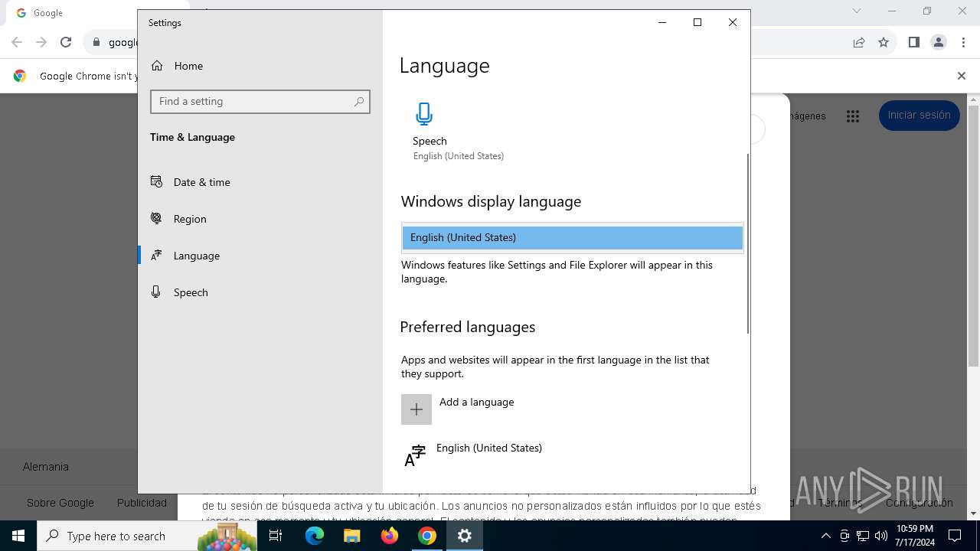Viewport: 980px width, 551px height.
Task: Dismiss the Chrome default browser infobar
Action: click(x=962, y=76)
